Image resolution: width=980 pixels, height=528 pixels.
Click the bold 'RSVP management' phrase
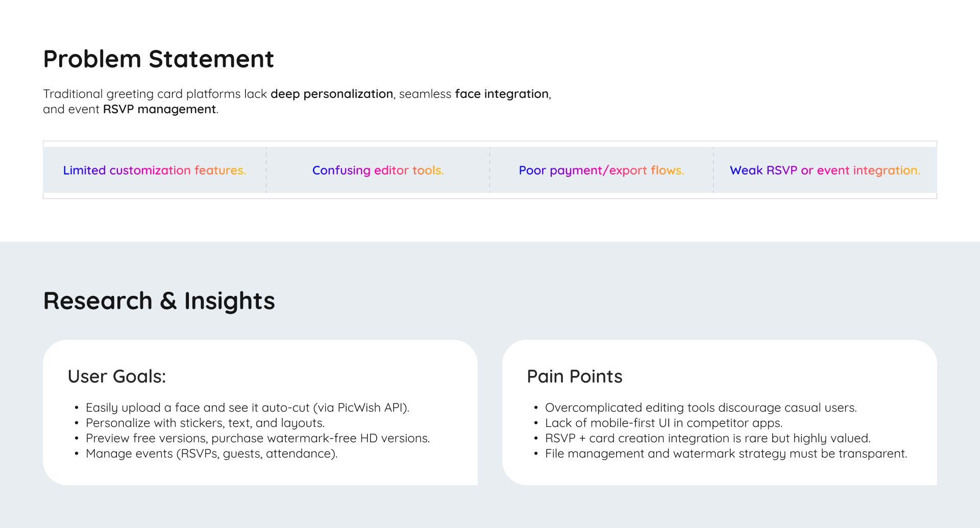tap(159, 109)
